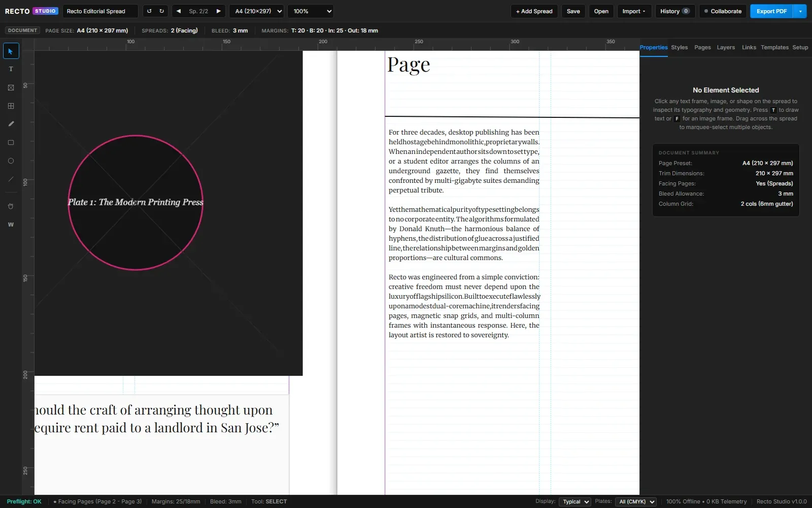The image size is (812, 508).
Task: Click the paragraph starting 'Yet the mathematical purity'
Action: point(464,234)
